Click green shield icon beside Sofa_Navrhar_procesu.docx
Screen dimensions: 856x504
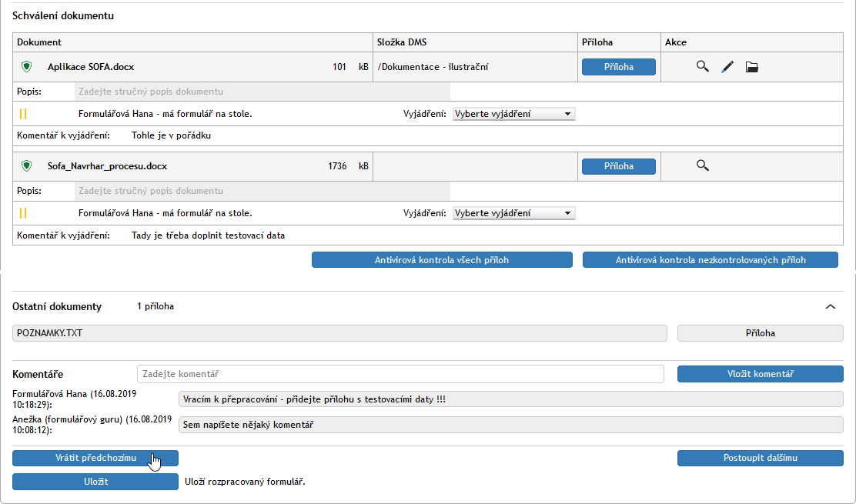pyautogui.click(x=26, y=165)
